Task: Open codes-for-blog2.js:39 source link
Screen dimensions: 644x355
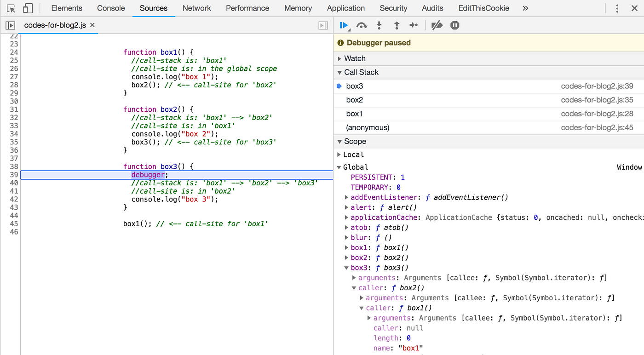Action: 597,86
